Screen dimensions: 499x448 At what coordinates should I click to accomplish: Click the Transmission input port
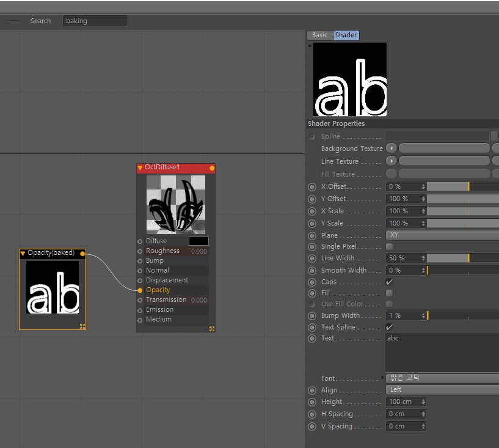coord(140,300)
